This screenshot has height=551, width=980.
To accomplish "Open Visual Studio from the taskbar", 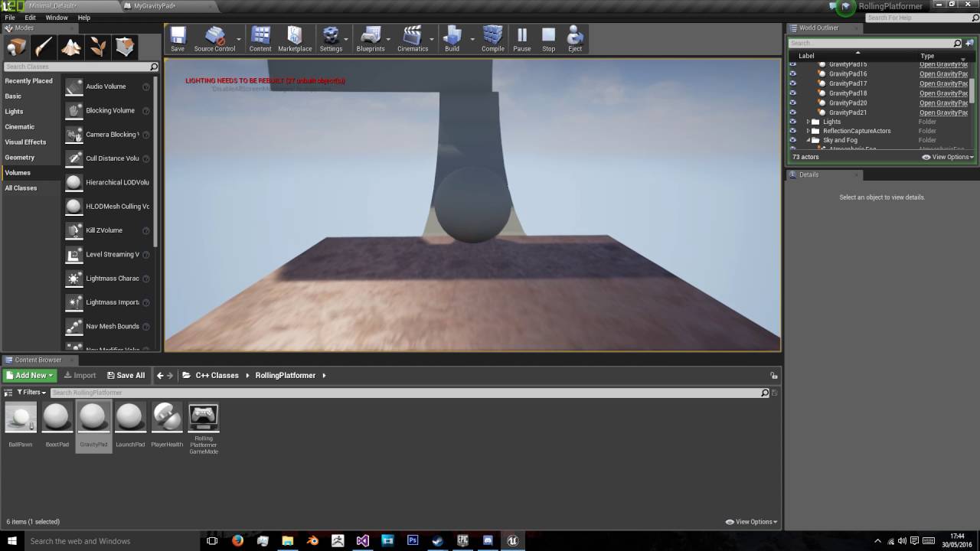I will (x=362, y=540).
